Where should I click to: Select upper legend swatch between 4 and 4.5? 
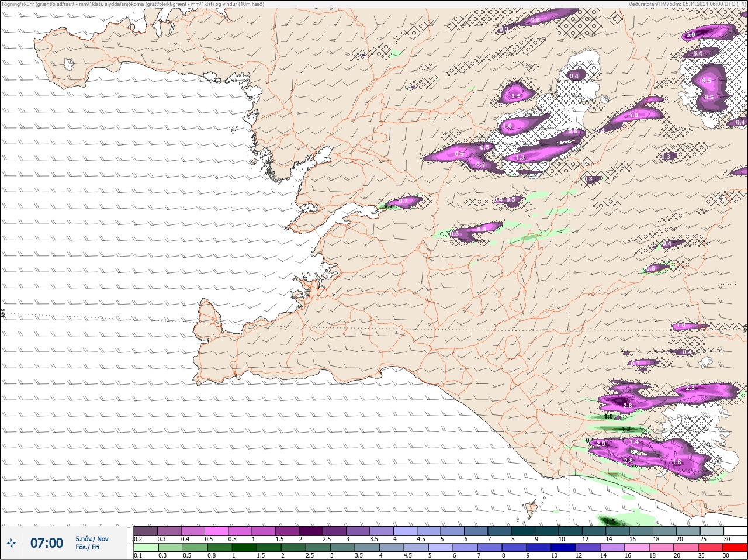(407, 531)
